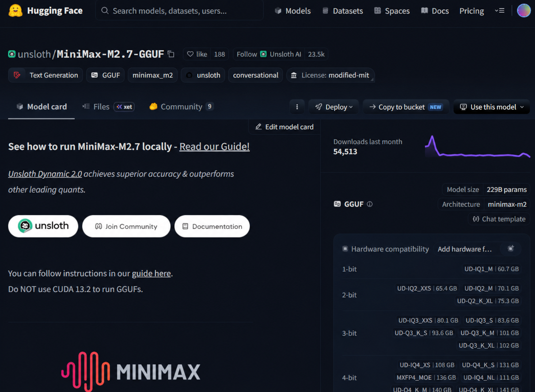
Task: Select the UD-IQ3_XXS 80.1 GB quant
Action: click(x=428, y=320)
